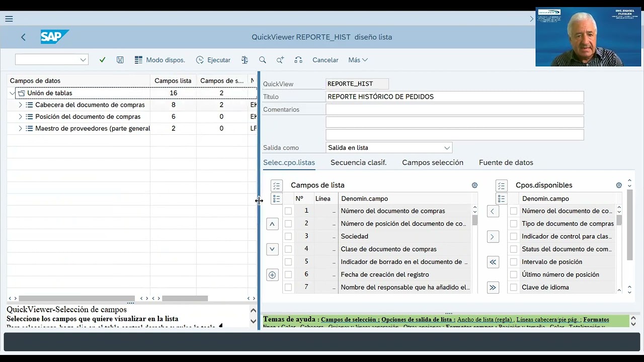Go back with the arrow icon
Viewport: 644px width, 362px height.
click(23, 37)
